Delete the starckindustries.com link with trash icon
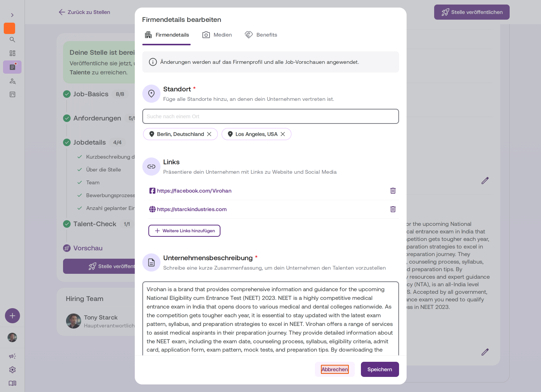 (393, 209)
